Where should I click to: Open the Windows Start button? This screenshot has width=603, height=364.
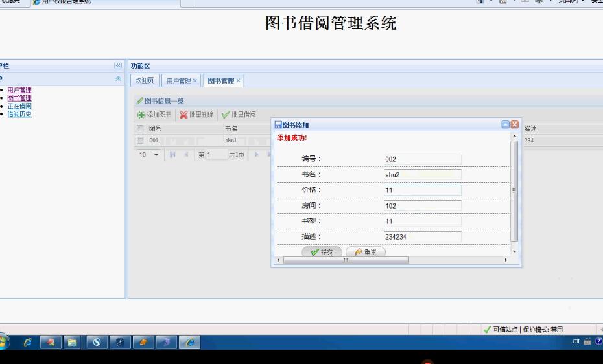click(x=3, y=341)
